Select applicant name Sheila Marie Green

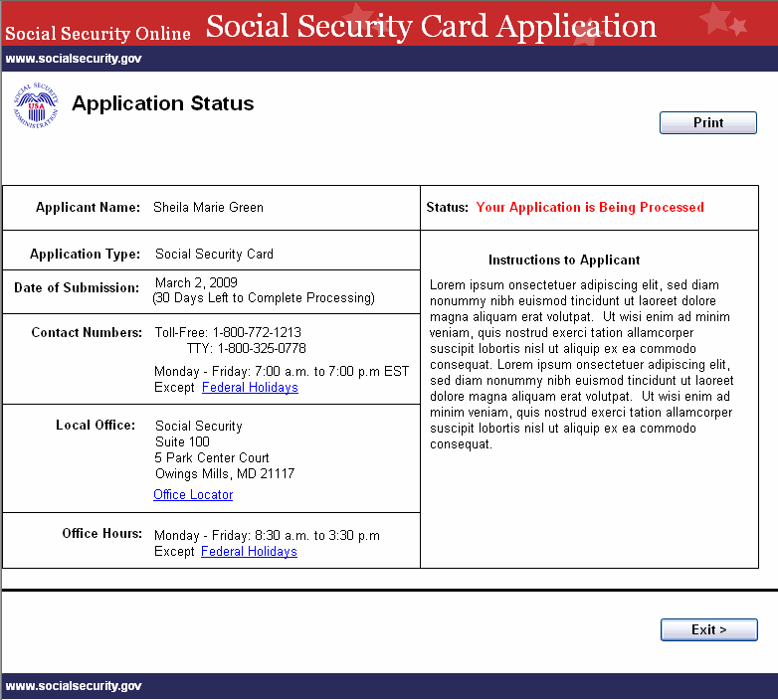coord(208,207)
